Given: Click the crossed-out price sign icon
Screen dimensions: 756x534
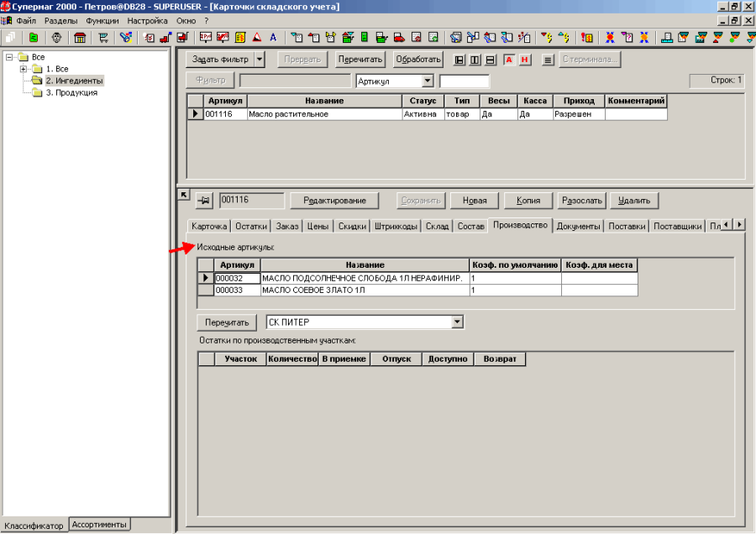Looking at the screenshot, I should pyautogui.click(x=223, y=38).
